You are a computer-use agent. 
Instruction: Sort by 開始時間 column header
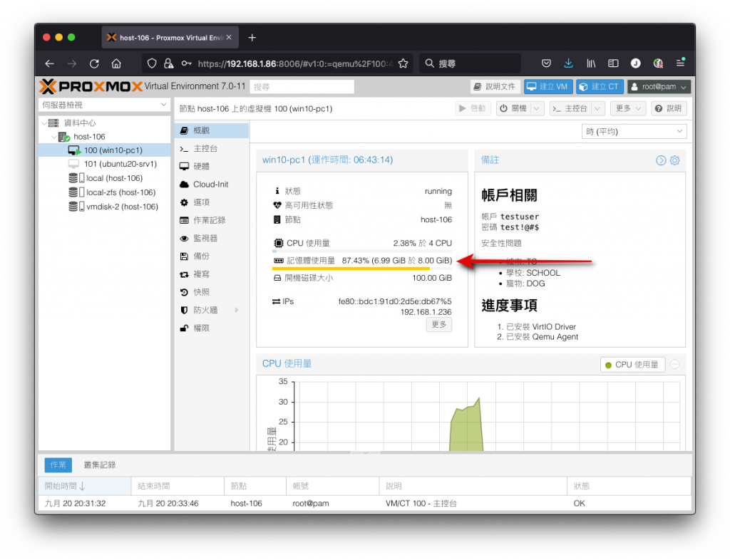84,486
